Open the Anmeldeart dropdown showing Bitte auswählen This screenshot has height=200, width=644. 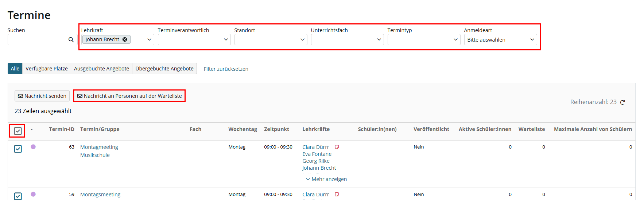point(500,39)
